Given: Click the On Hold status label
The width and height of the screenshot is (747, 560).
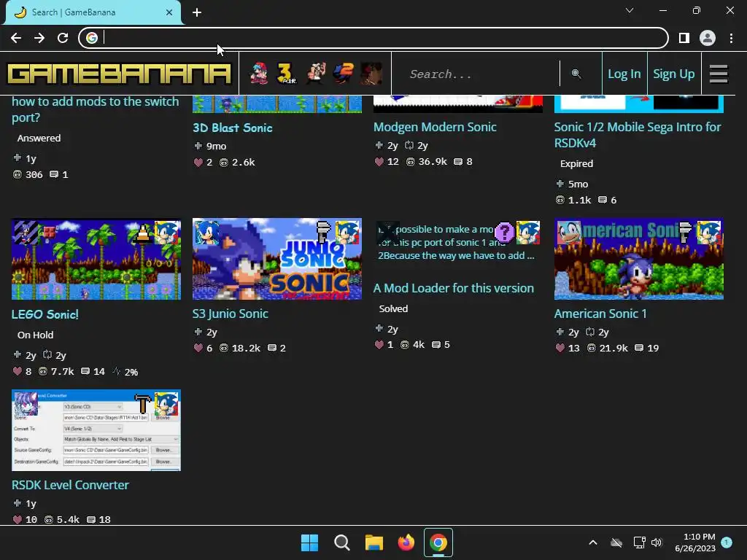Looking at the screenshot, I should coord(35,335).
